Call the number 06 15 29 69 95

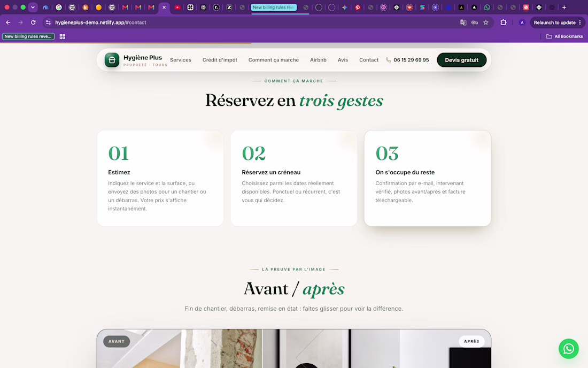[411, 60]
